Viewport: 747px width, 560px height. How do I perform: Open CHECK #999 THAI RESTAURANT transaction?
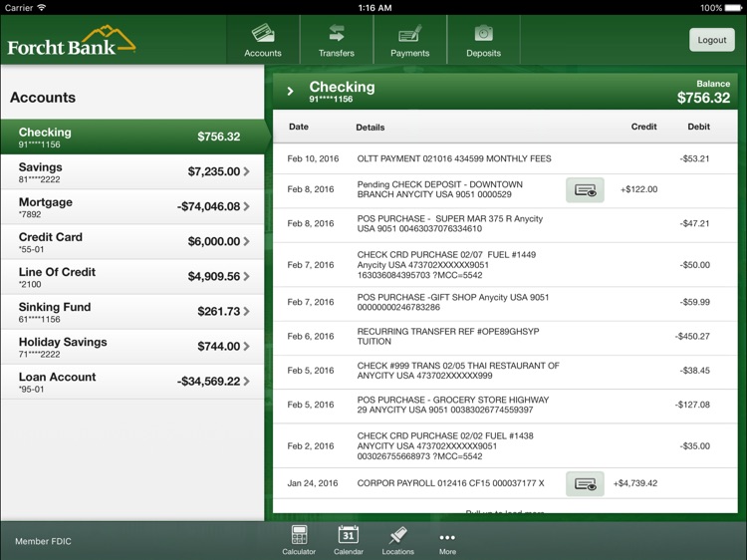pos(505,372)
